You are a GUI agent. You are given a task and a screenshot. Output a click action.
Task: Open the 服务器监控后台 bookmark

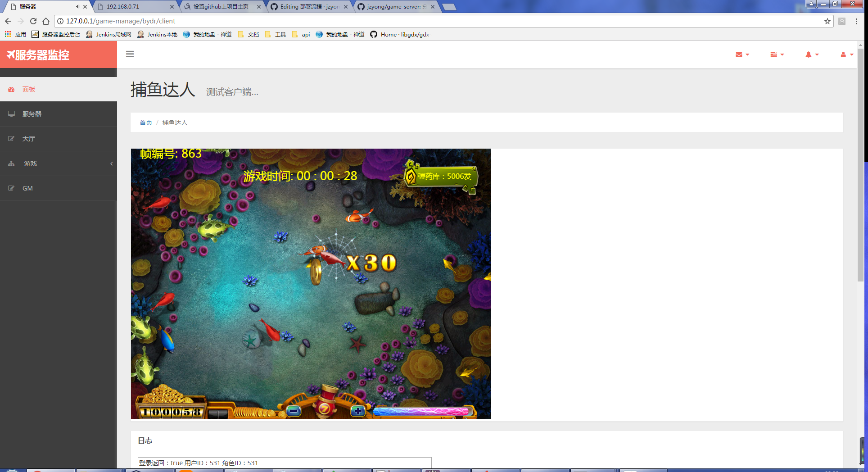[x=56, y=34]
